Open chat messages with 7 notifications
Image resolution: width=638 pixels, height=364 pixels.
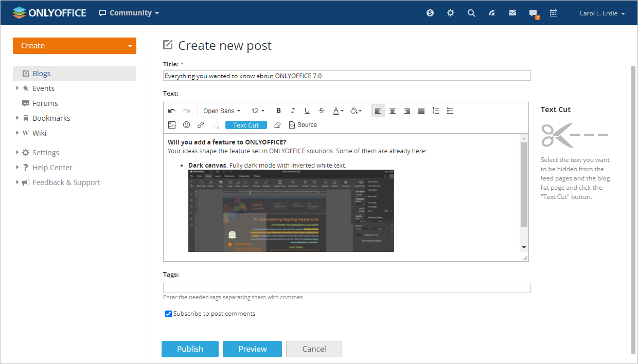pos(533,12)
